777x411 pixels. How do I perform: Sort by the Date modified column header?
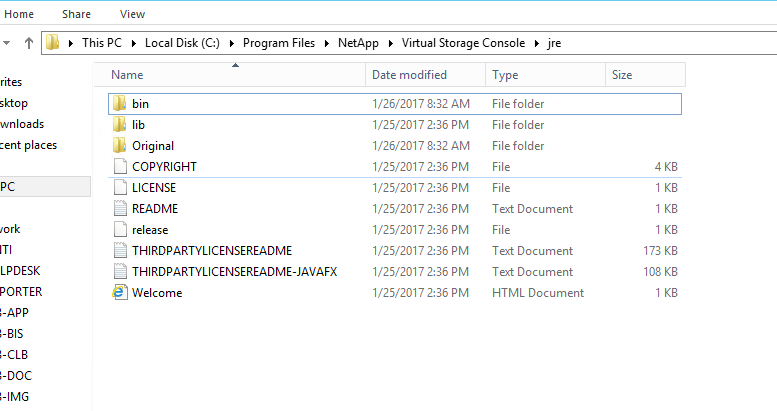point(409,75)
